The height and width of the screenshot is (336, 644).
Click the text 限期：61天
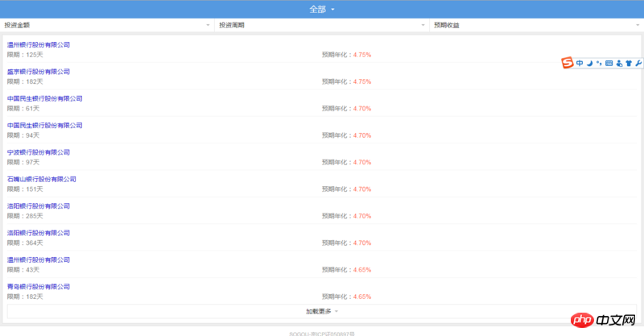[23, 109]
